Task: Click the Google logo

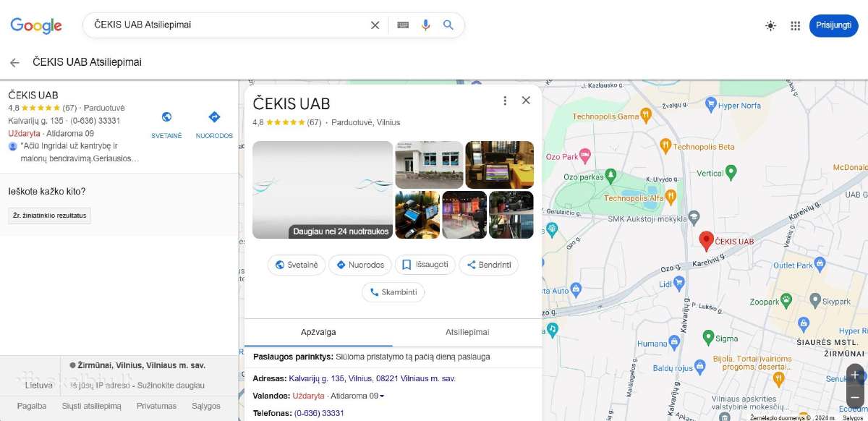Action: pyautogui.click(x=36, y=25)
